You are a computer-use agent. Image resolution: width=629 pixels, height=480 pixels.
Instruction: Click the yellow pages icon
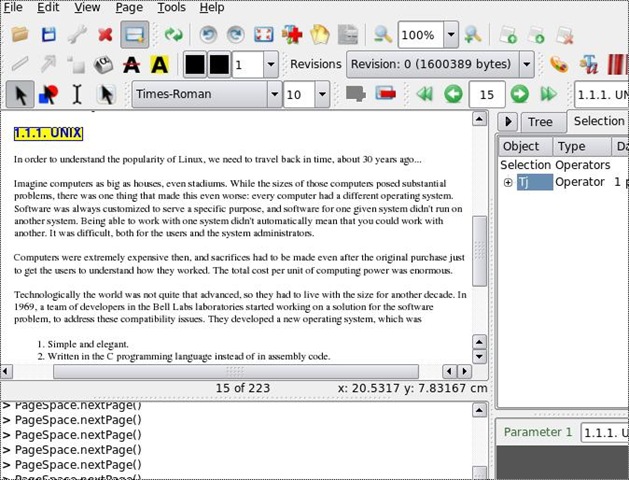(319, 34)
